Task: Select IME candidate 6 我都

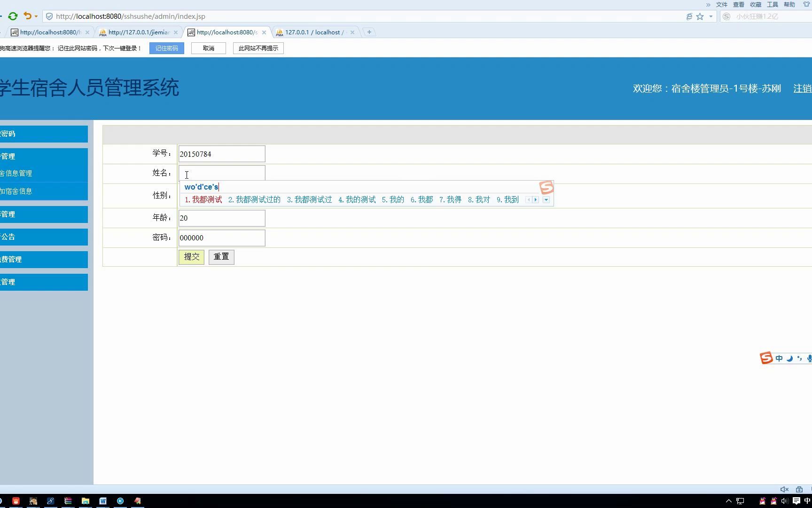Action: click(x=422, y=200)
